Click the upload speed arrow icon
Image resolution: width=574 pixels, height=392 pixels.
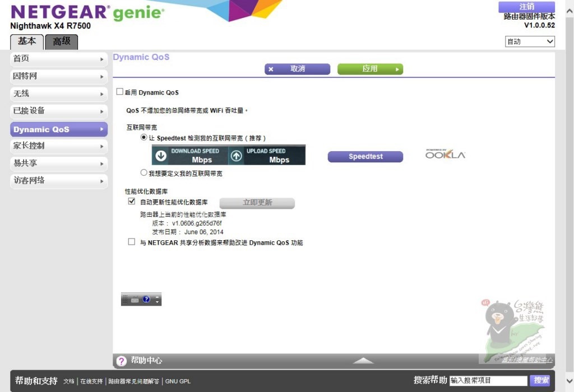236,156
